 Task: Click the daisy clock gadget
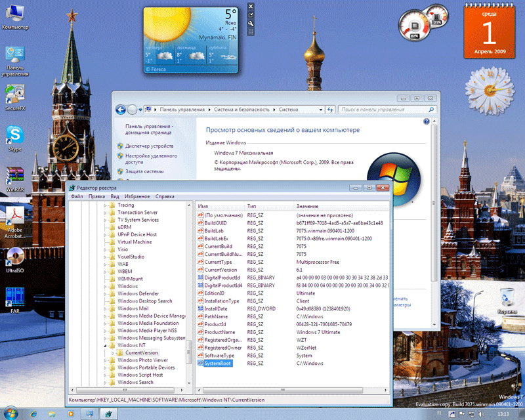490,91
